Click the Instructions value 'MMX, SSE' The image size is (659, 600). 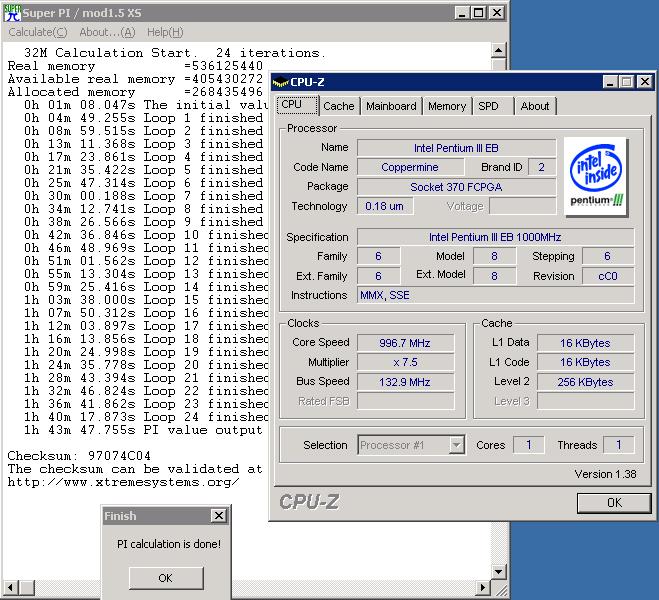[496, 295]
